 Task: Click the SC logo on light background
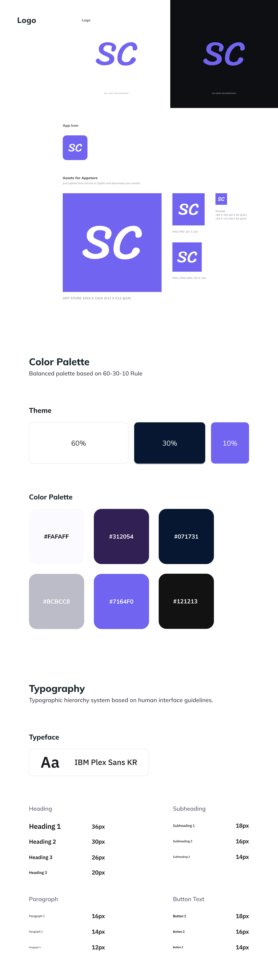[x=116, y=54]
